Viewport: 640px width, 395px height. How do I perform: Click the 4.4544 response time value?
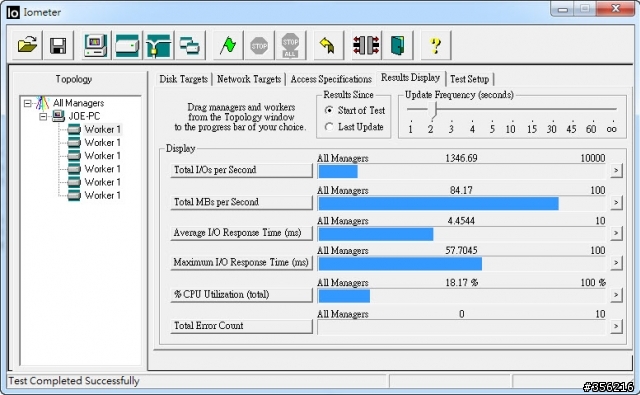461,221
